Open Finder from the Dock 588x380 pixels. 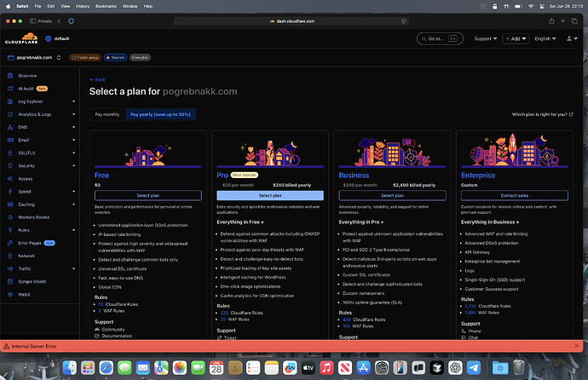pos(69,367)
